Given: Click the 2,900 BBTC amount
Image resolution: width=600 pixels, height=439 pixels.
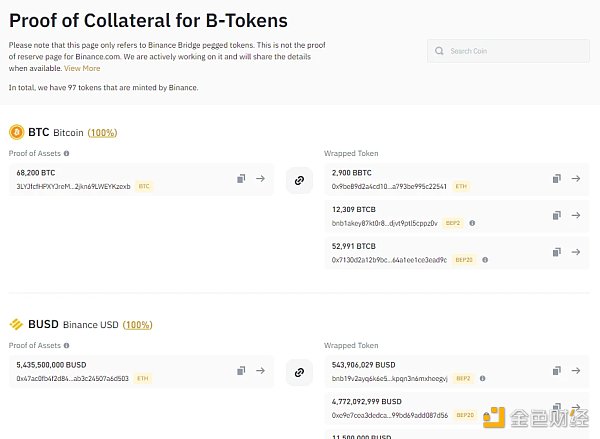Looking at the screenshot, I should 352,173.
